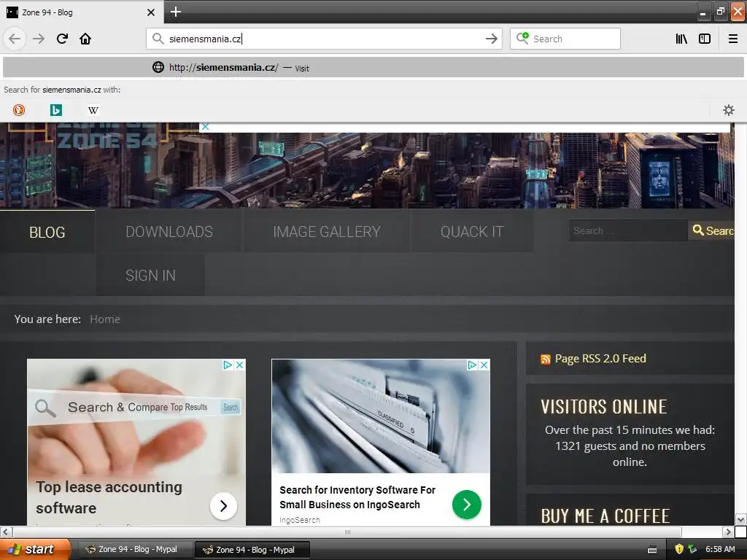Open the hamburger application menu
Image resolution: width=747 pixels, height=560 pixels.
tap(733, 39)
